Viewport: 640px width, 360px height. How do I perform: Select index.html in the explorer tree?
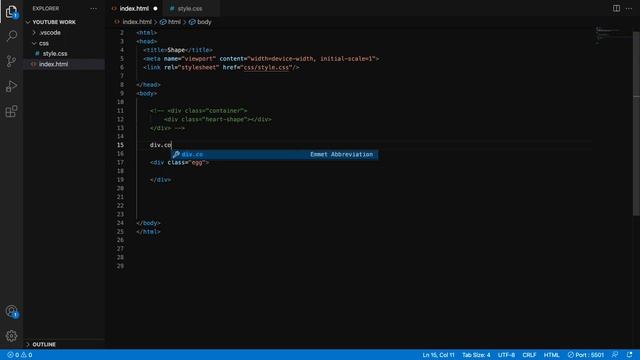point(53,64)
